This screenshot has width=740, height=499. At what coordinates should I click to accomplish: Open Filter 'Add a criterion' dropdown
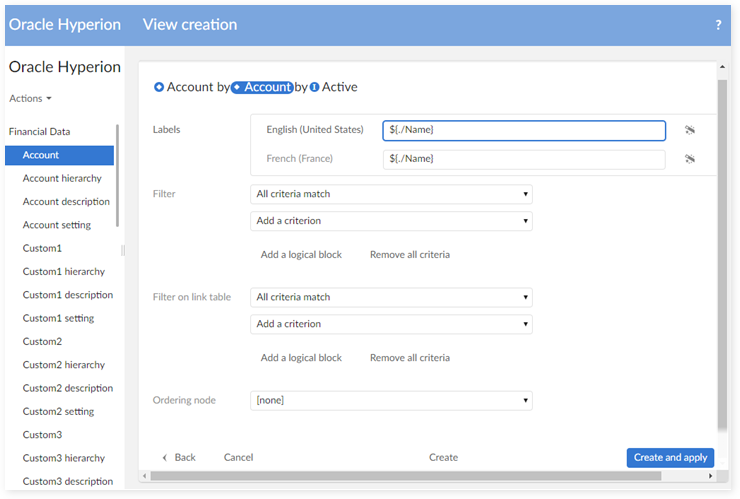tap(391, 221)
